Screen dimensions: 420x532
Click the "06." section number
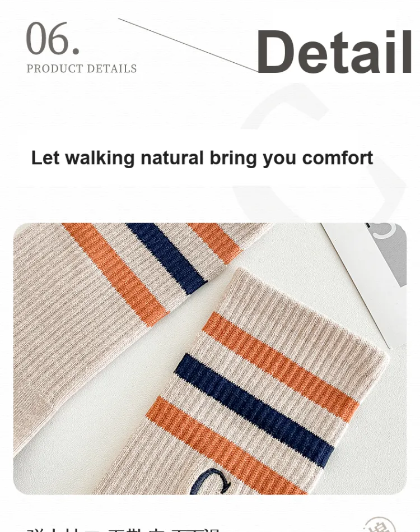53,38
